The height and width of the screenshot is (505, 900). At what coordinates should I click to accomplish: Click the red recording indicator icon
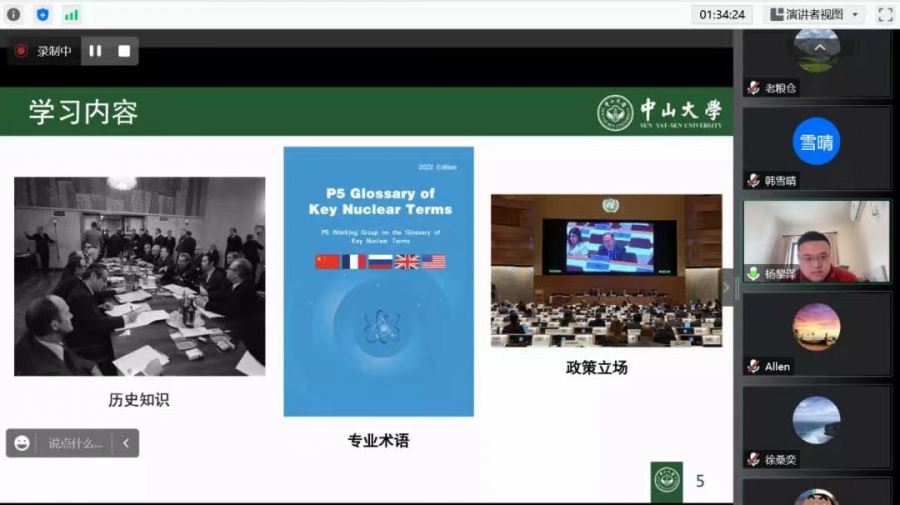[21, 51]
